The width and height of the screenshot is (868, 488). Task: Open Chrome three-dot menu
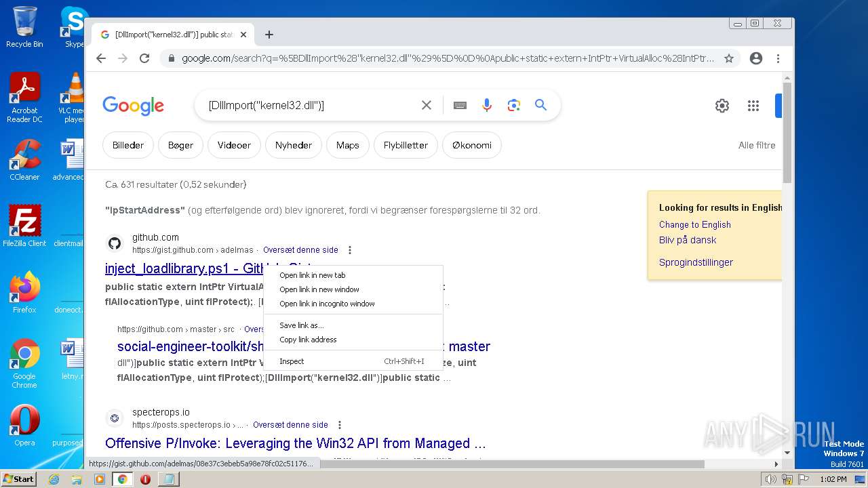click(778, 58)
